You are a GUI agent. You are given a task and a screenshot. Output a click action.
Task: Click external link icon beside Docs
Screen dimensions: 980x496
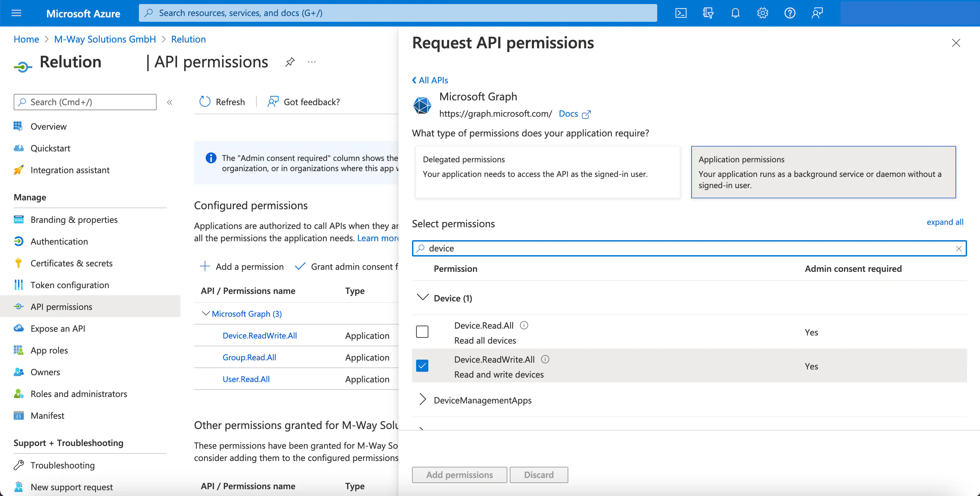click(586, 114)
